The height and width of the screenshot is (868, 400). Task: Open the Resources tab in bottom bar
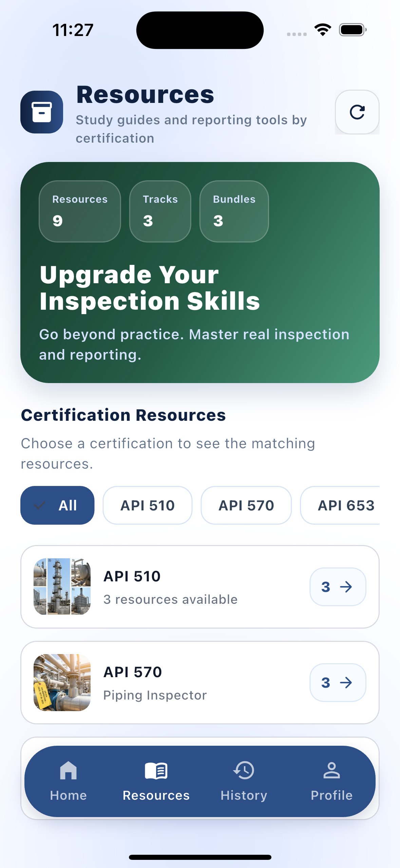[x=156, y=781]
